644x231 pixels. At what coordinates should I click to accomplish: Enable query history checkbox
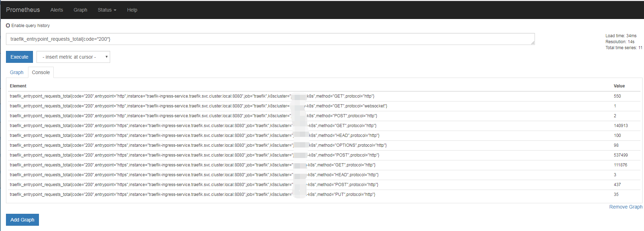[8, 26]
